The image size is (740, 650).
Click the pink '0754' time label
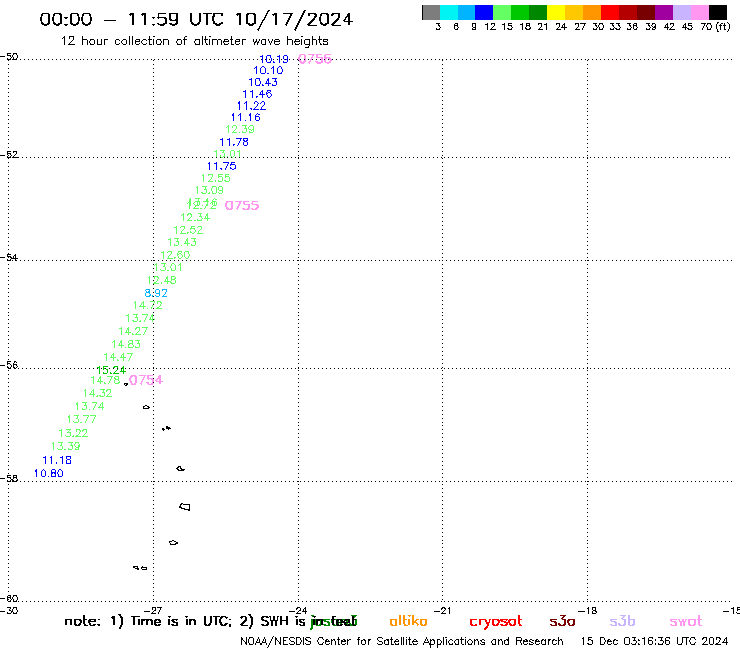click(x=146, y=380)
